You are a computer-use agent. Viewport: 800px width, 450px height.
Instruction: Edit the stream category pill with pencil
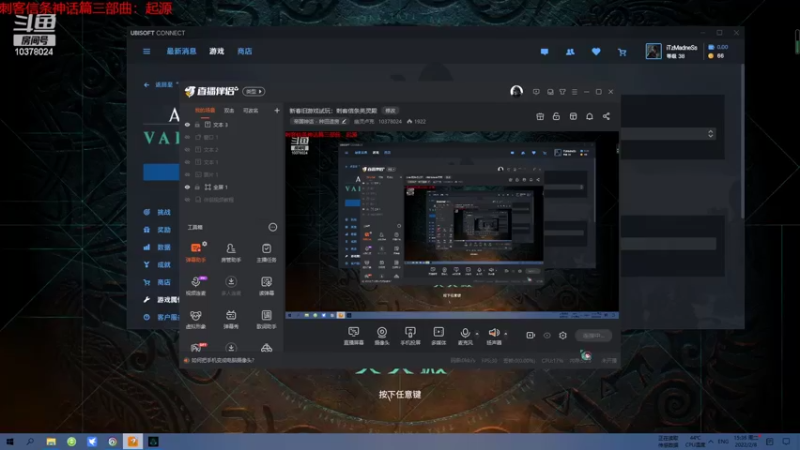coord(320,121)
